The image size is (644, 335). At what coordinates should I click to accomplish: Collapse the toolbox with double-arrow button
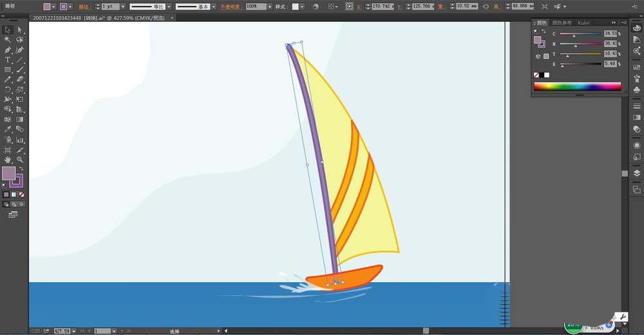(3, 15)
